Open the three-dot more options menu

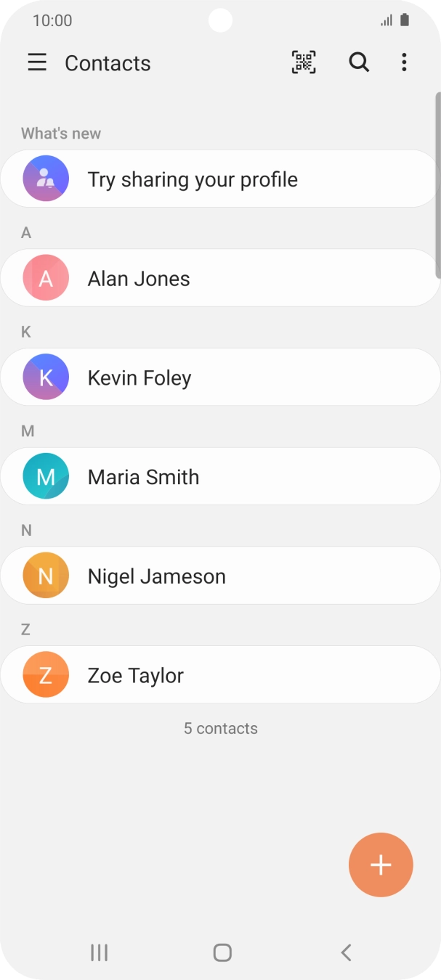[404, 63]
